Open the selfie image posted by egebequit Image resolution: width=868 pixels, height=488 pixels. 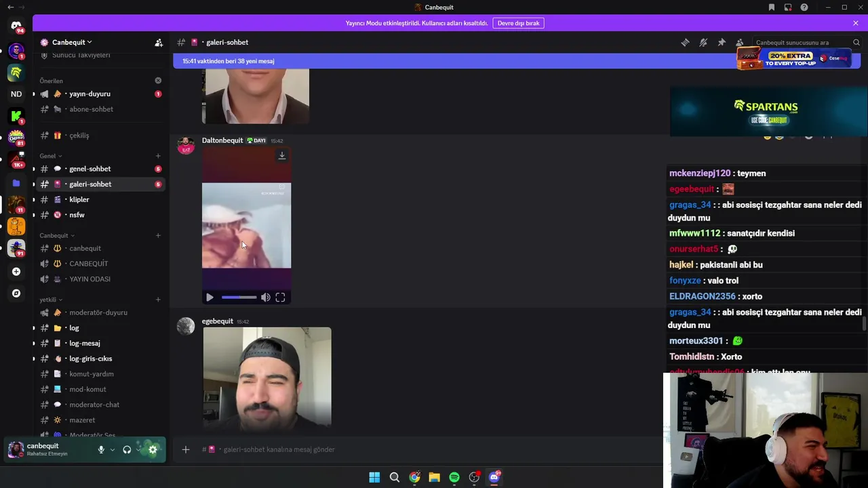pyautogui.click(x=267, y=377)
